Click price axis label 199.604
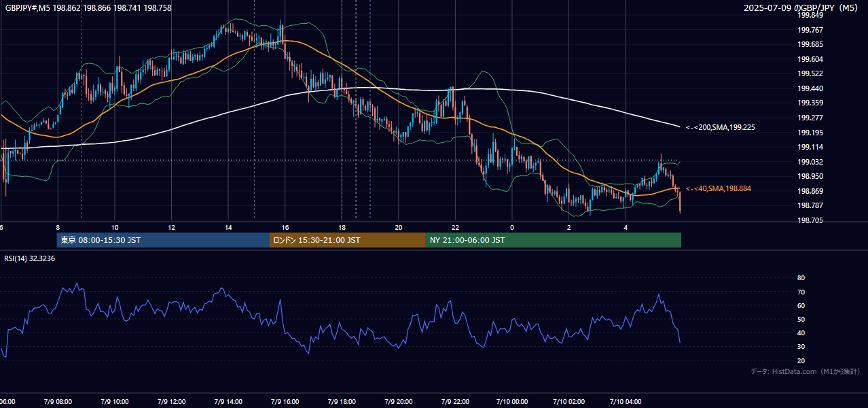 [x=810, y=59]
